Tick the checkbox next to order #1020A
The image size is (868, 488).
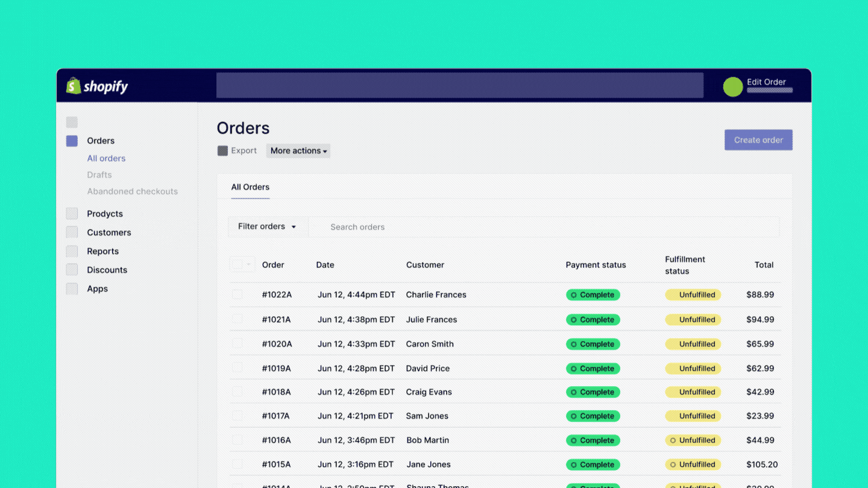[237, 344]
